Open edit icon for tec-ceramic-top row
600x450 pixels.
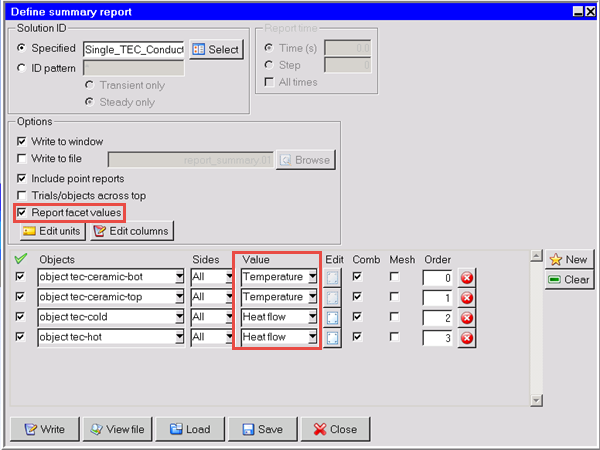[332, 297]
